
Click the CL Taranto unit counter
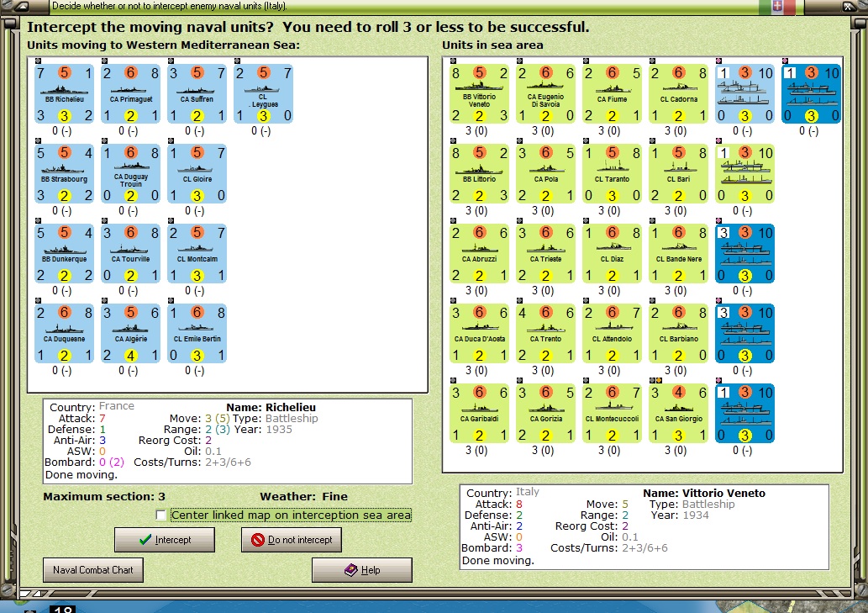[x=613, y=174]
